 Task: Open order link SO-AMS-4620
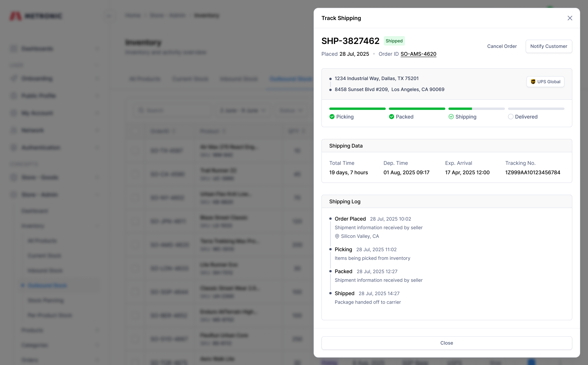point(418,54)
